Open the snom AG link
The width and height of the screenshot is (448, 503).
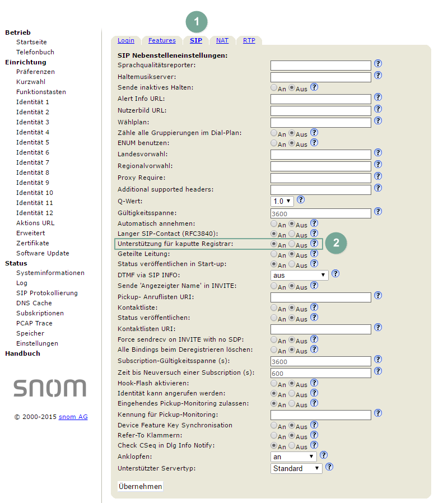pos(73,417)
